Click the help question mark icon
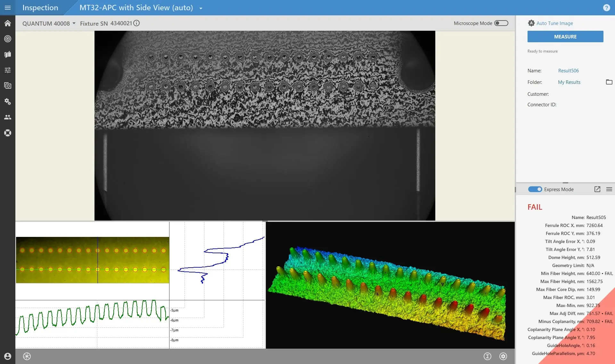Image resolution: width=615 pixels, height=364 pixels. (606, 8)
